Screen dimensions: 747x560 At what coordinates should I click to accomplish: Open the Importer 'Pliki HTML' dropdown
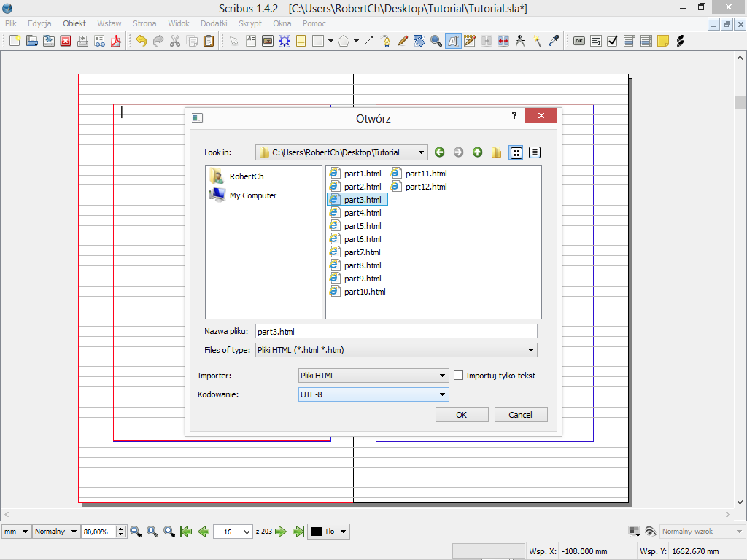[x=373, y=376]
